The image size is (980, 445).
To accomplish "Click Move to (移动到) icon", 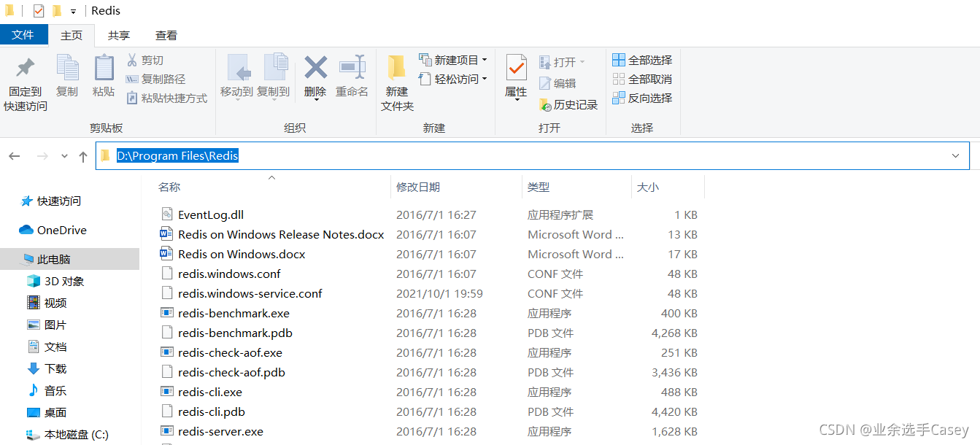I will [239, 67].
